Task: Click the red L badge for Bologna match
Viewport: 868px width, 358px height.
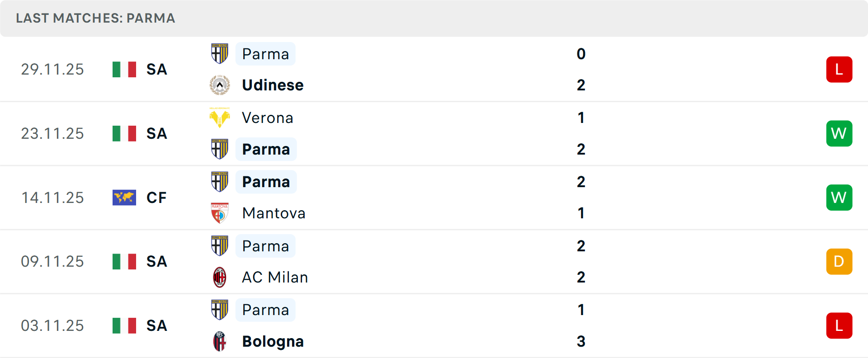Action: tap(839, 325)
